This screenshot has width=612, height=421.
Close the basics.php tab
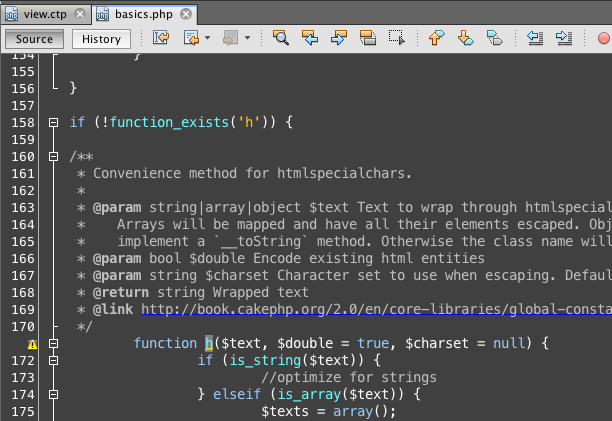point(186,14)
